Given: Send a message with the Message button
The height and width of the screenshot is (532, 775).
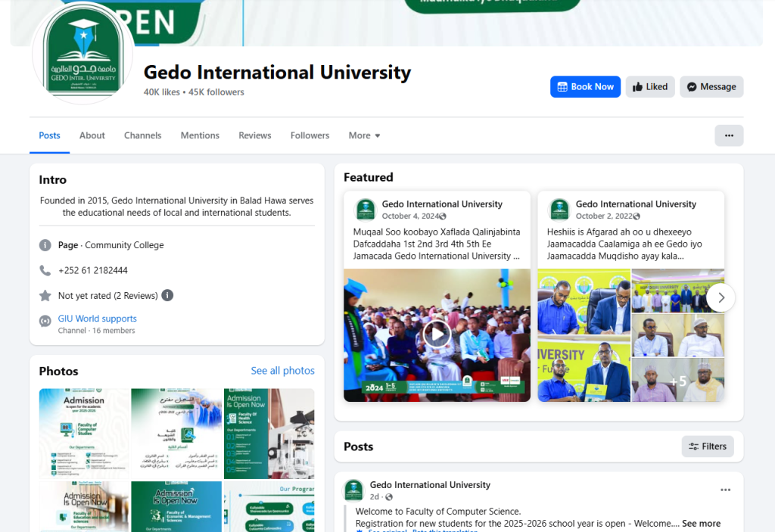Looking at the screenshot, I should pos(711,87).
